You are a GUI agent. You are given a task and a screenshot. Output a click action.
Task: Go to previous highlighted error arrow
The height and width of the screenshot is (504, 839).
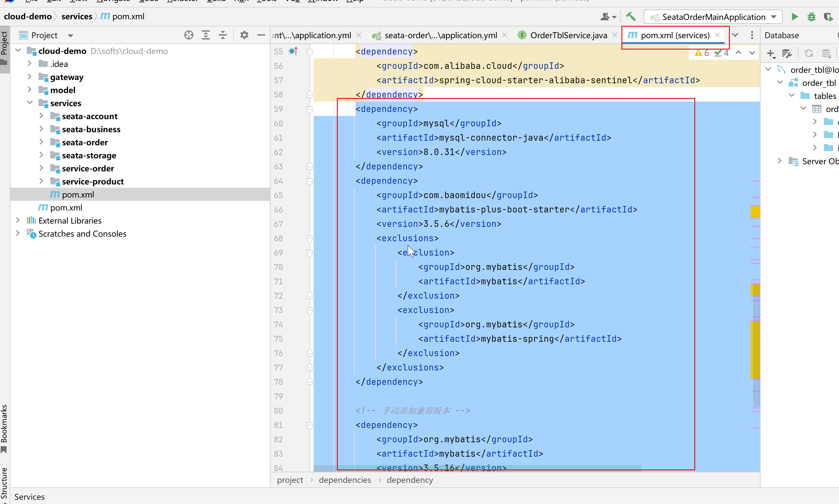(738, 53)
